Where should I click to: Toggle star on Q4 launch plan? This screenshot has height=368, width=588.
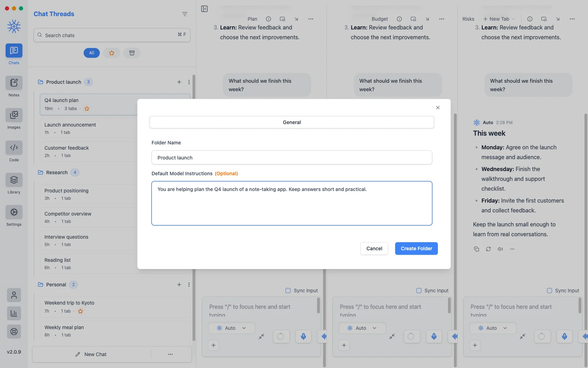87,109
